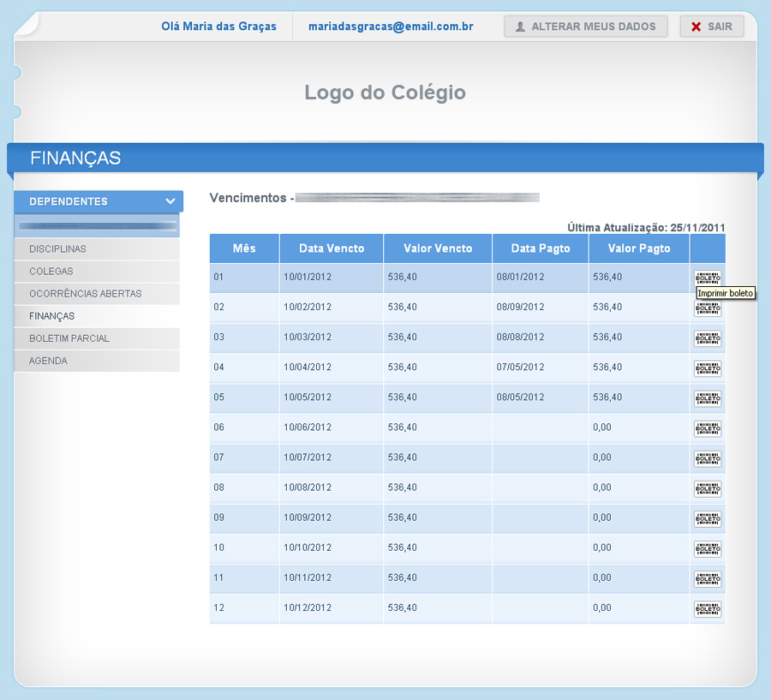Click due date 10/02/2012

point(308,307)
